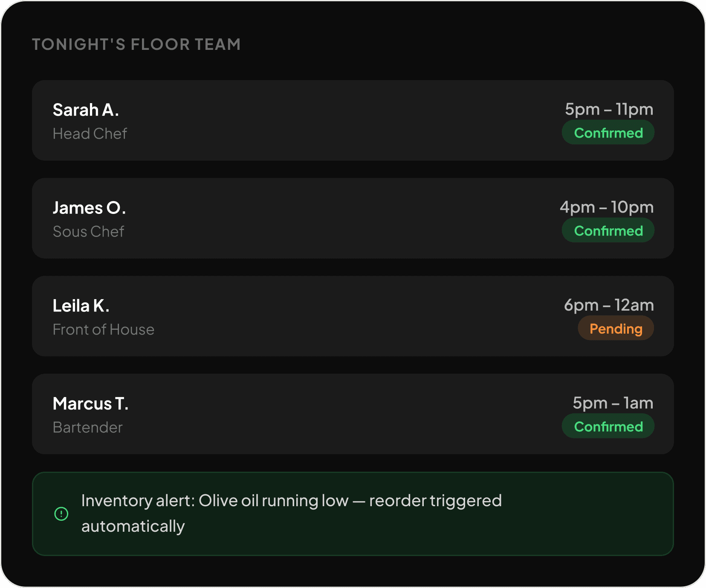Image resolution: width=706 pixels, height=588 pixels.
Task: Click the 6pm – 12am shift time
Action: pyautogui.click(x=609, y=306)
